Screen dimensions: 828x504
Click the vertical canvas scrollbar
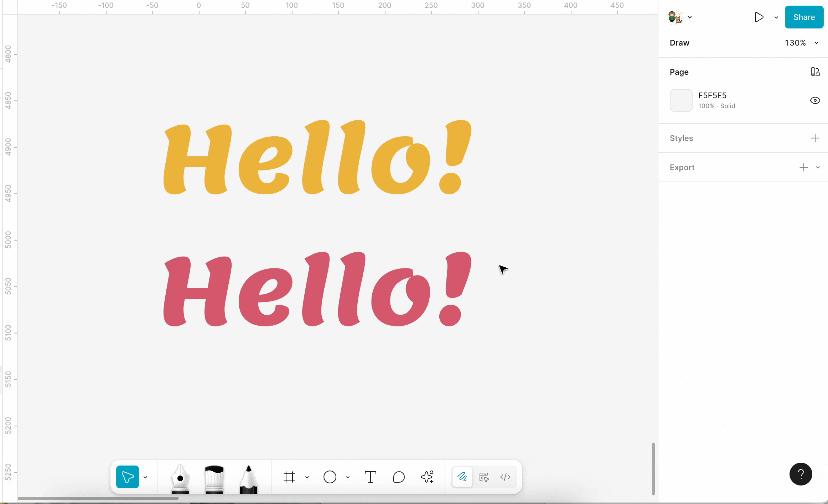[x=653, y=469]
